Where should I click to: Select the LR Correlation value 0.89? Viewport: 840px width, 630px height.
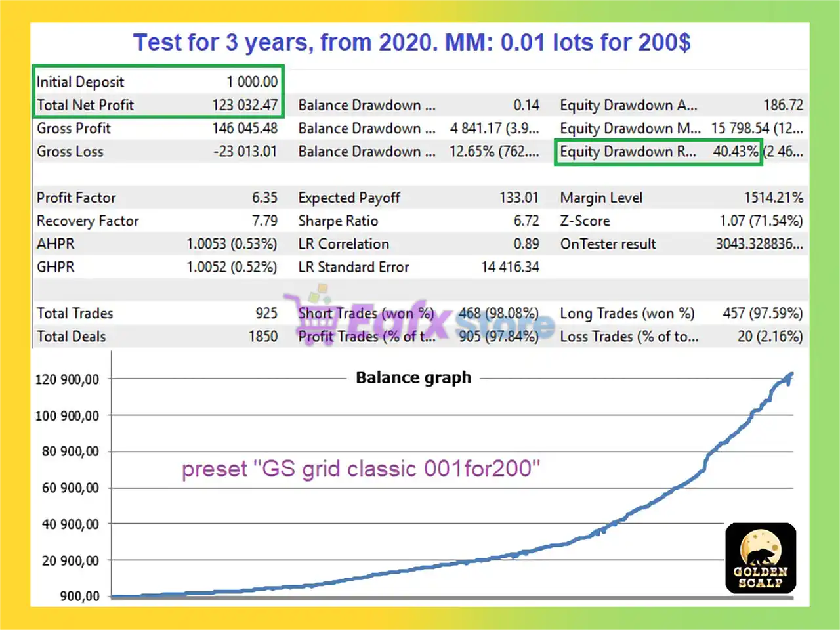click(x=526, y=244)
